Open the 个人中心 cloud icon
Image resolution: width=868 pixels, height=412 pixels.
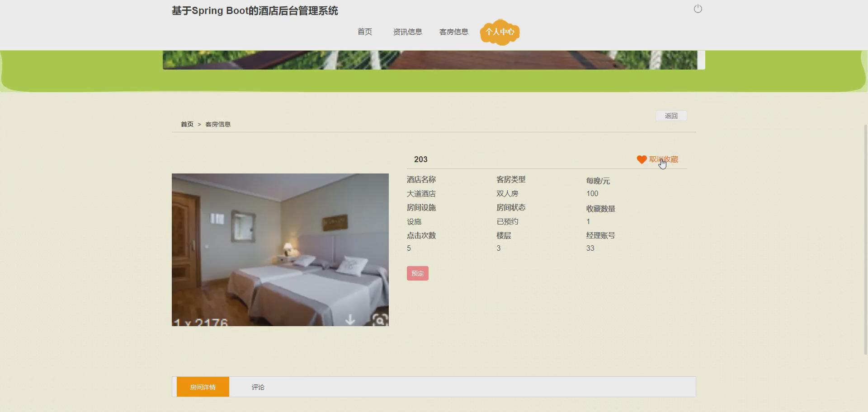tap(500, 32)
